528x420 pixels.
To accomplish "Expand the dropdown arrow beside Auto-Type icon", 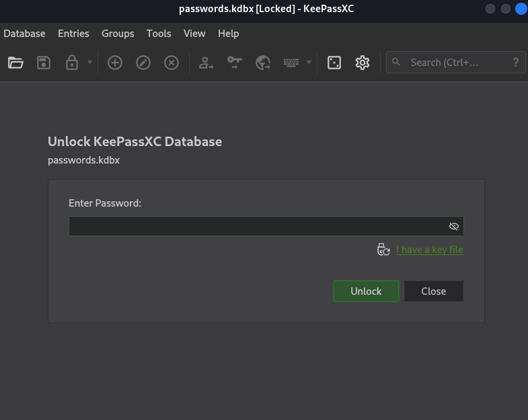I will point(309,63).
